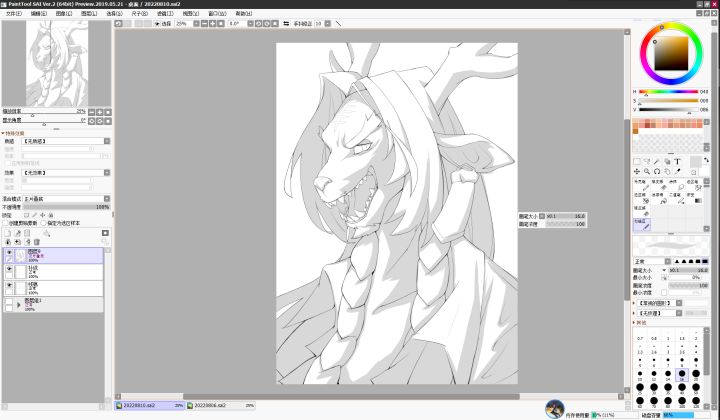Select the magic wand tool

pos(657,162)
